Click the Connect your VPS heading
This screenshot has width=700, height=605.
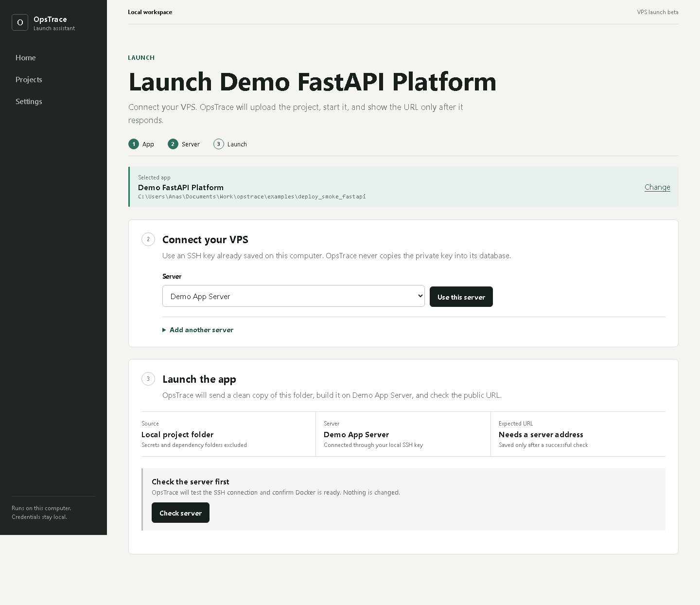point(205,240)
